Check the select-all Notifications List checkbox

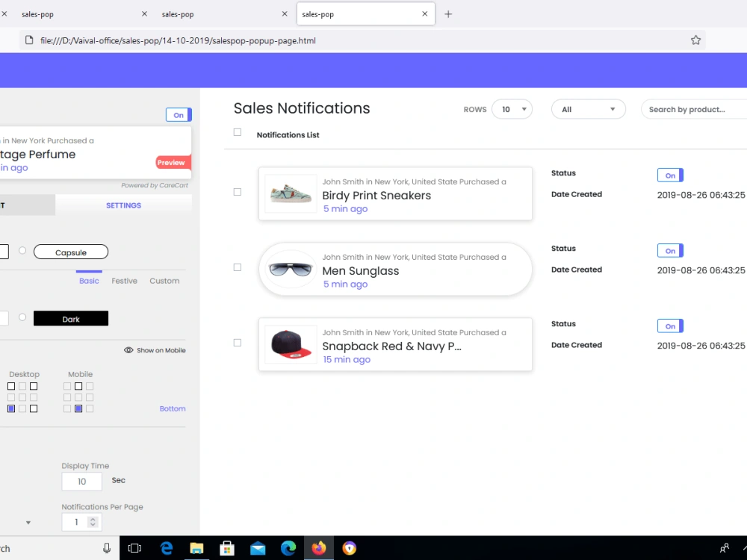238,132
